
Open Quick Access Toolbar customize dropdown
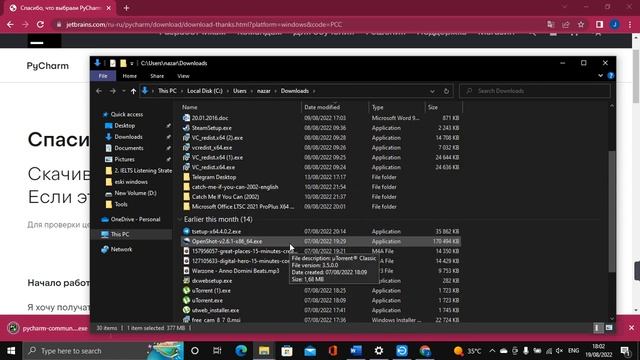pos(132,64)
